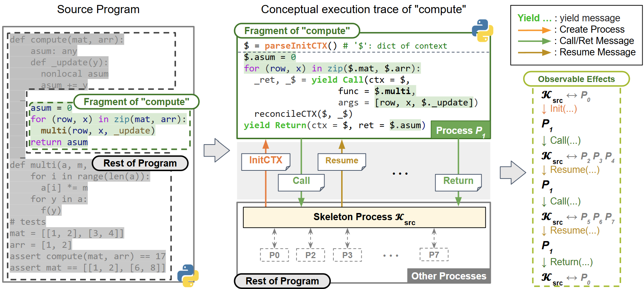The image size is (644, 289).
Task: Click the Python logo beside the fragment box
Action: point(482,30)
